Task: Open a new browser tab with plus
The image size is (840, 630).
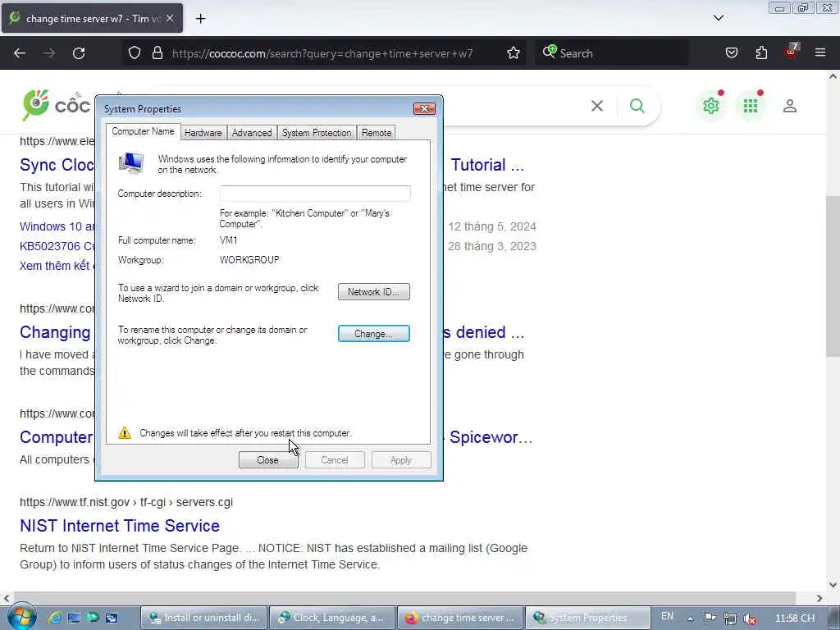Action: coord(200,19)
